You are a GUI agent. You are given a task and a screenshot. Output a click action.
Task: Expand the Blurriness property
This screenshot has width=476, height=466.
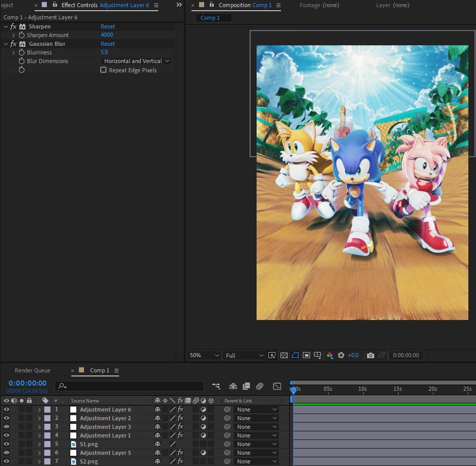[x=13, y=52]
